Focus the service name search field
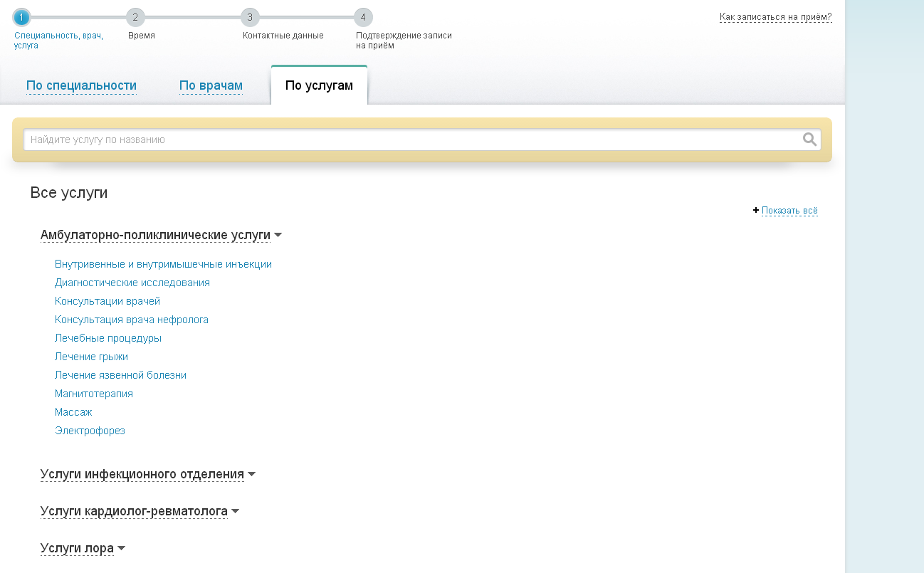 click(413, 140)
